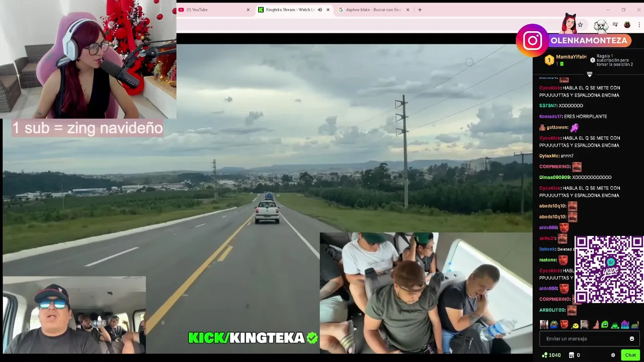Open chat user DylaxMc's profile

tap(549, 156)
